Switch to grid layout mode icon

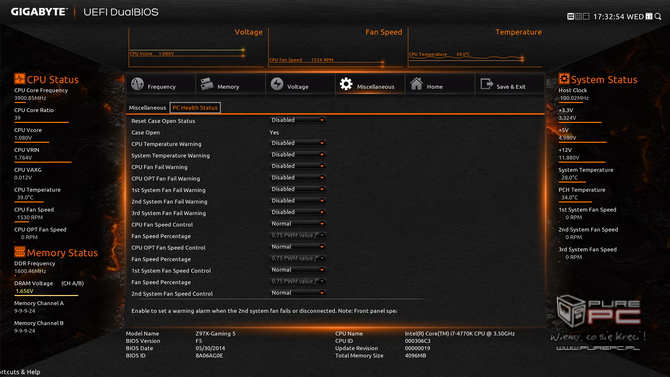(578, 16)
